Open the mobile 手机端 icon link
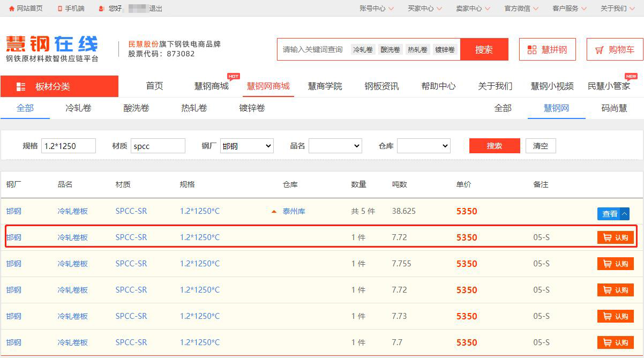 pyautogui.click(x=59, y=9)
